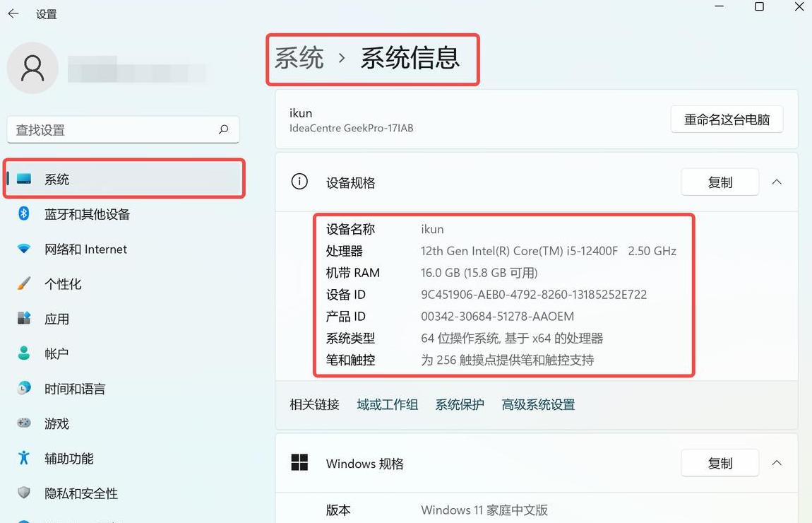The image size is (812, 523).
Task: Click the Accounts person icon
Action: tap(24, 353)
